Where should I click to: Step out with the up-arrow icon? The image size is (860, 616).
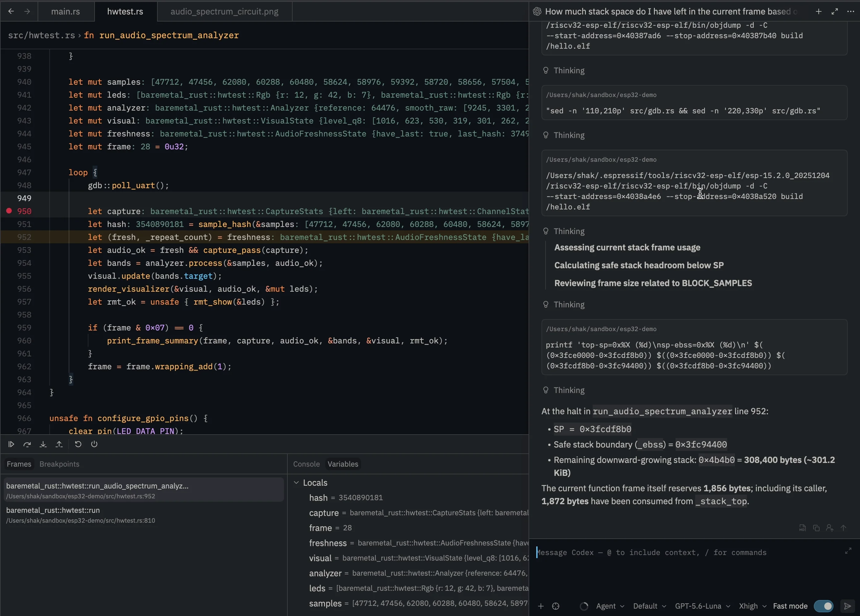tap(59, 444)
